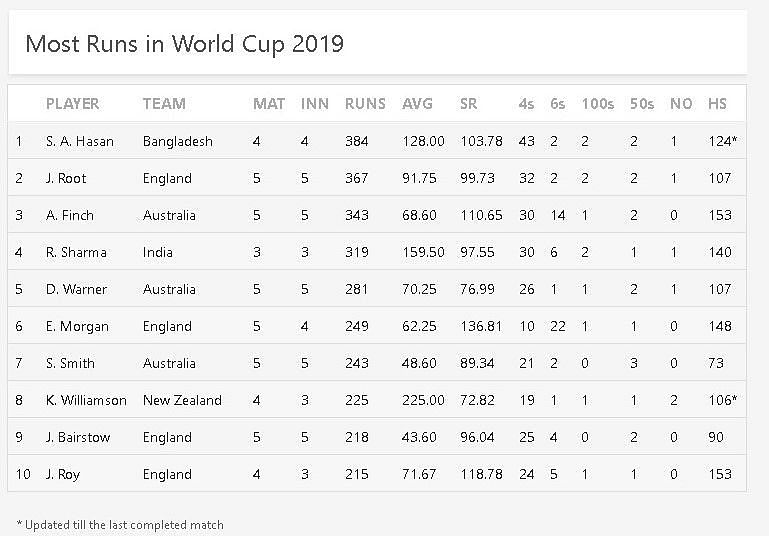Click the HS column header

click(717, 104)
